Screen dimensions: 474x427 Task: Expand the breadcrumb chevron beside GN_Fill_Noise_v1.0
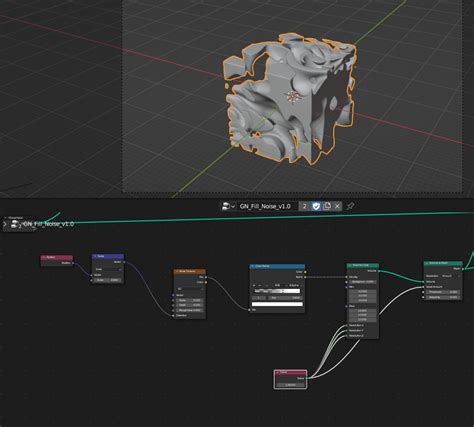(5, 224)
